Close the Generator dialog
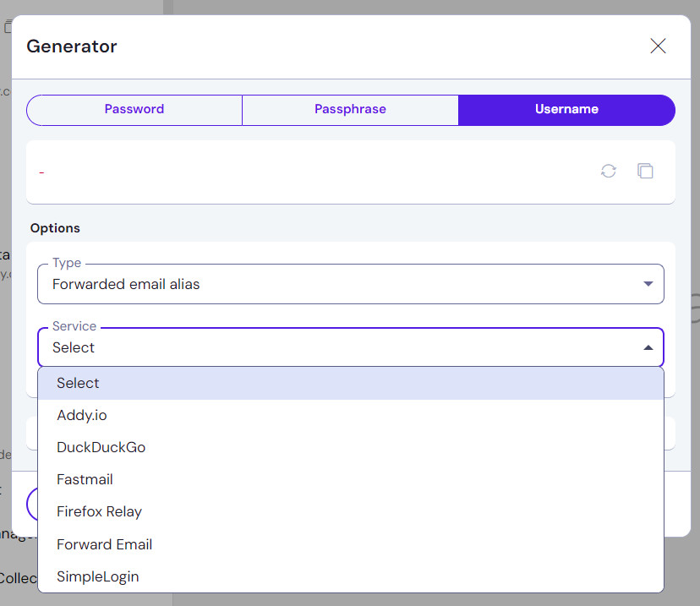Image resolution: width=700 pixels, height=606 pixels. 658,46
